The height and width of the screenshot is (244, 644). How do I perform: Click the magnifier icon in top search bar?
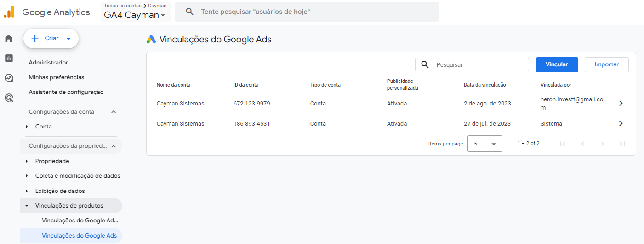pyautogui.click(x=189, y=12)
